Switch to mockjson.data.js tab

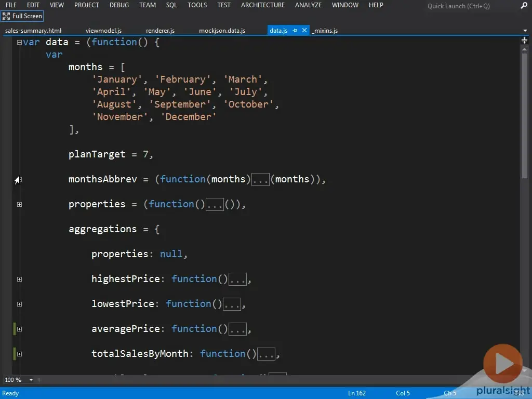tap(222, 31)
